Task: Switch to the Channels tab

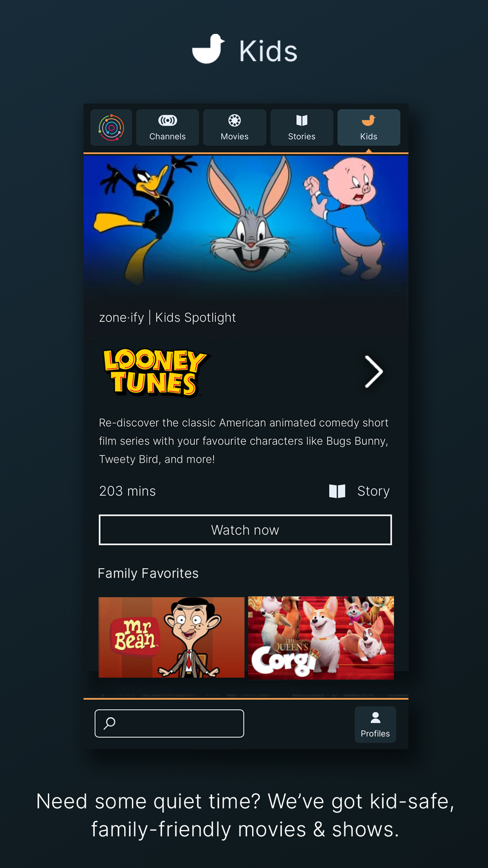Action: [x=167, y=127]
